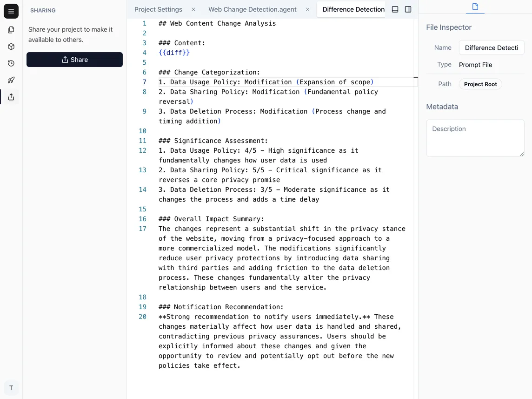Image resolution: width=532 pixels, height=399 pixels.
Task: Toggle horizontal split layout
Action: tap(395, 9)
